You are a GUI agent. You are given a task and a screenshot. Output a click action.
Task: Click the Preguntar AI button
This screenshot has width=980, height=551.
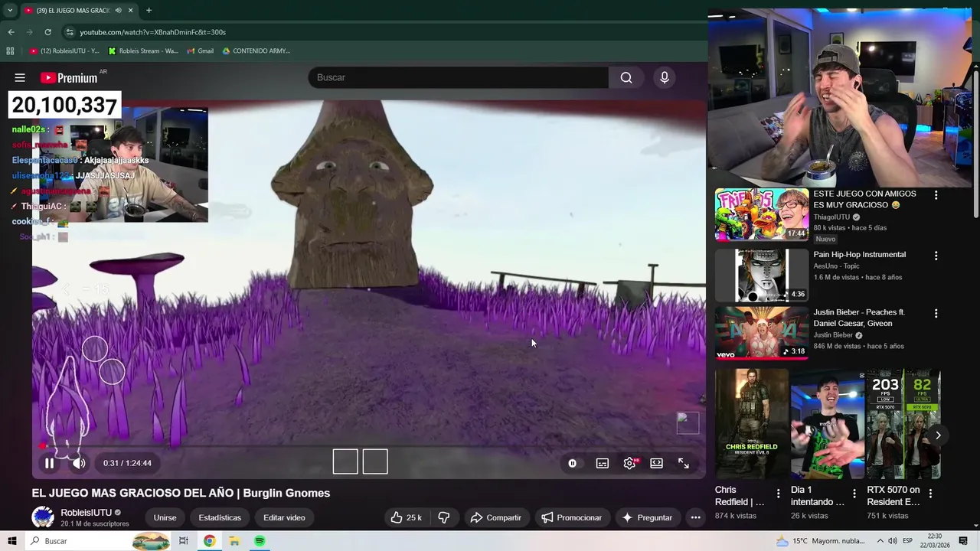[647, 517]
